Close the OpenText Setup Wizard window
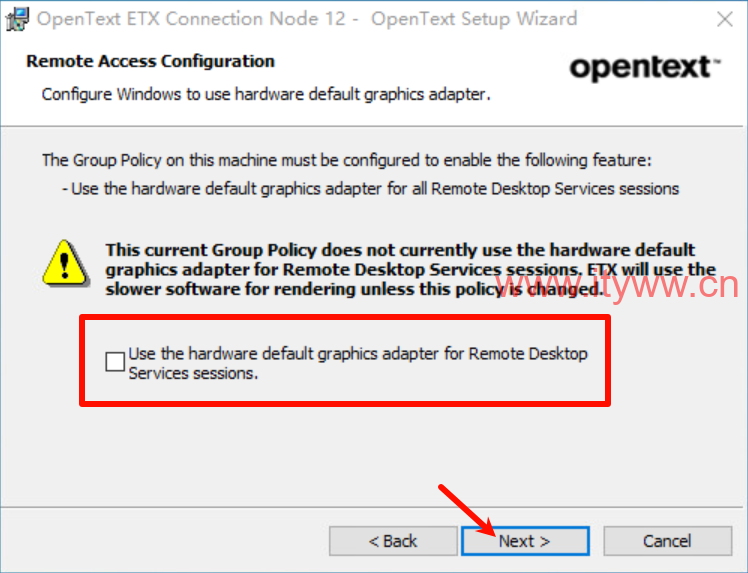This screenshot has width=748, height=573. 725,20
